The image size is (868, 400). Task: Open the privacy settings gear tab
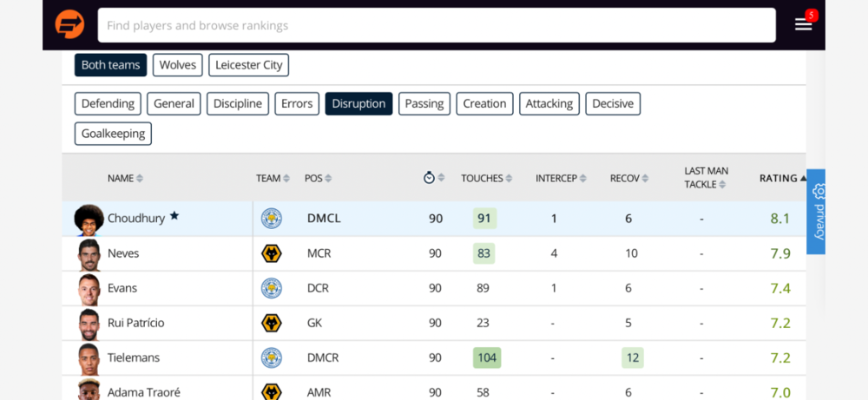click(x=816, y=212)
